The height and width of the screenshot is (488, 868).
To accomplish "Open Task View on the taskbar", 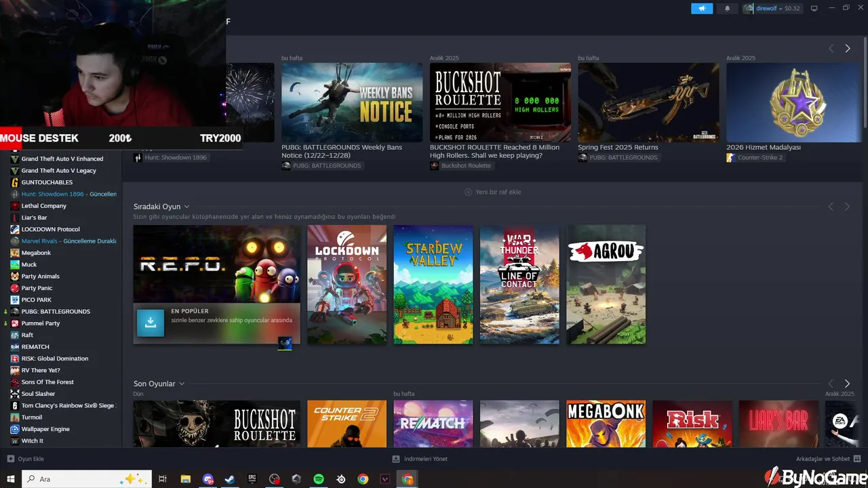I will pos(163,479).
